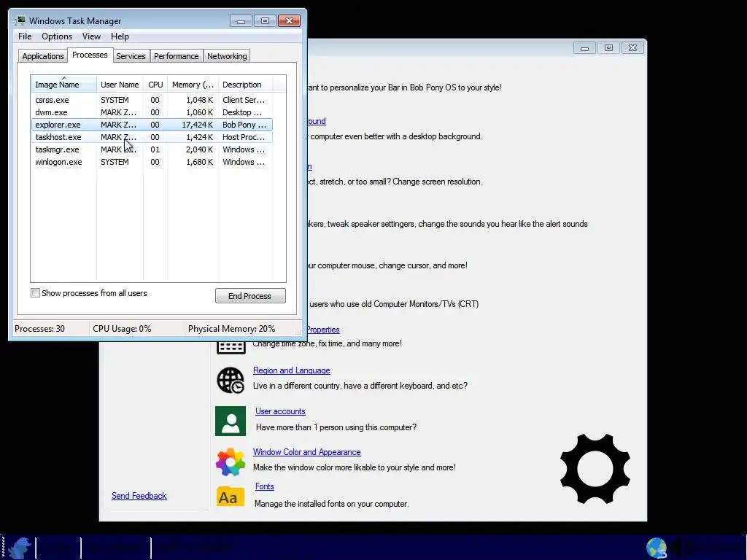
Task: Close the background settings window
Action: tap(632, 47)
